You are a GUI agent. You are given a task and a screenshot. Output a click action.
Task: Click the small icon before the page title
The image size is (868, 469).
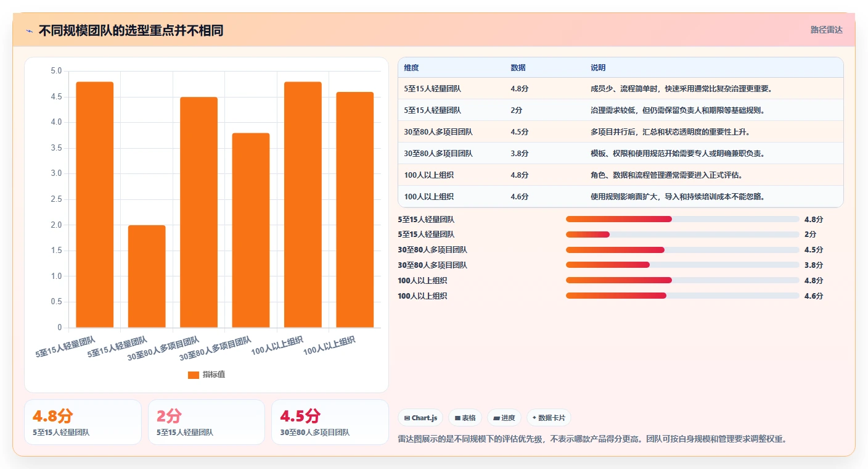(29, 31)
